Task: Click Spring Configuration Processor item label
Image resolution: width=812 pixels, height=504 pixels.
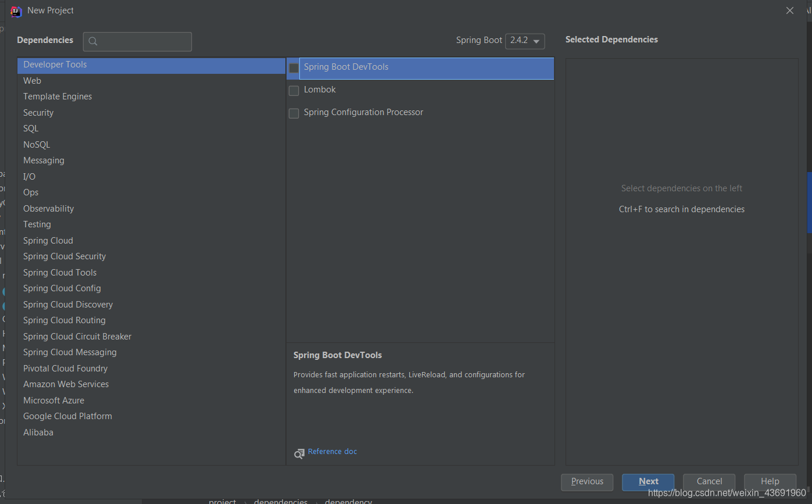Action: (x=363, y=112)
